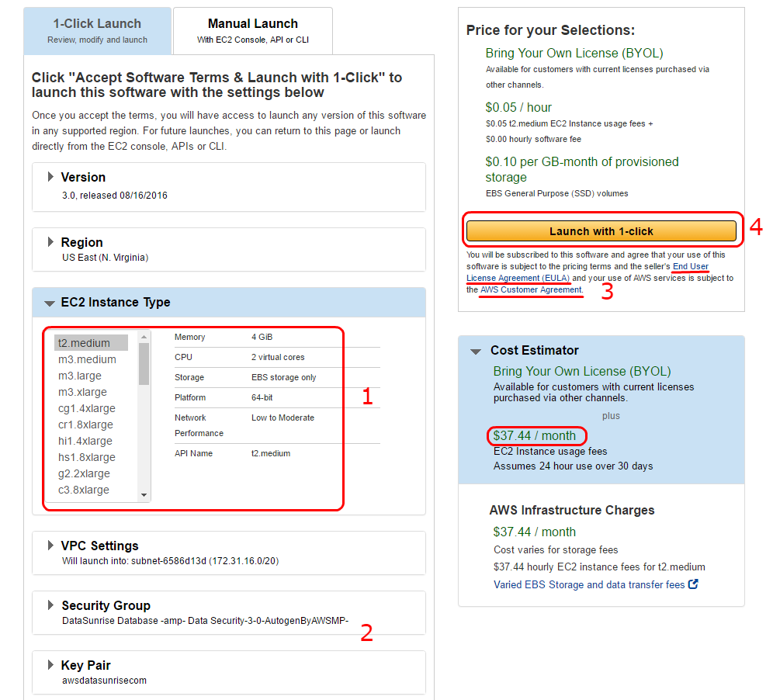Click the $0.05 / hour price text

[x=518, y=107]
